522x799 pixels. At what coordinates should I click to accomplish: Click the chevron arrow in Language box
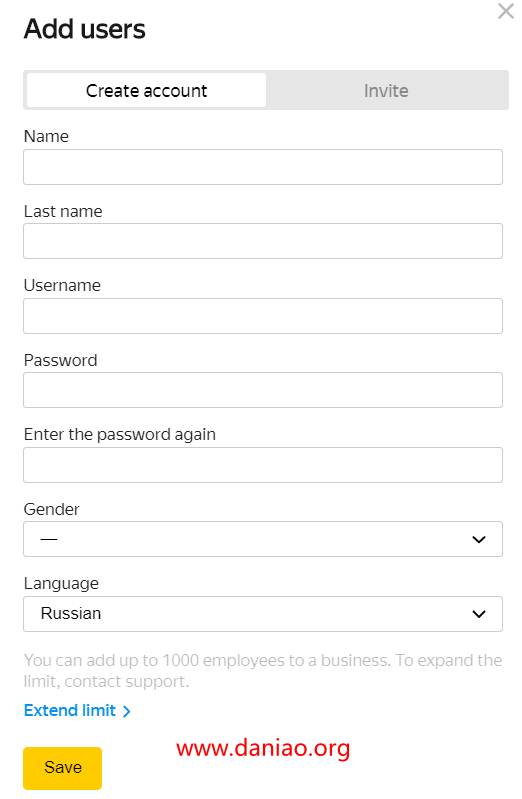pyautogui.click(x=479, y=614)
